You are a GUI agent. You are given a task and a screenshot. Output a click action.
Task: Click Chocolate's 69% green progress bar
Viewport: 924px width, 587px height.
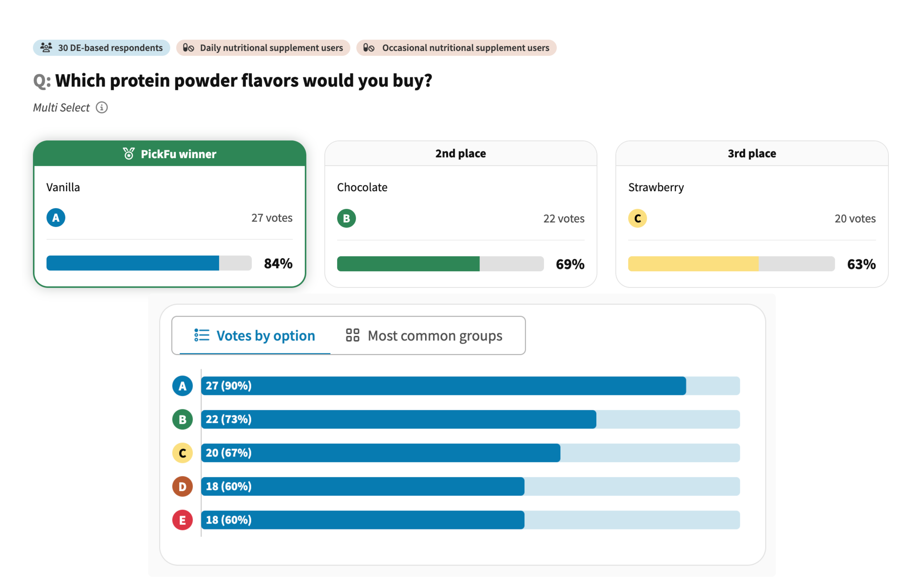click(440, 264)
